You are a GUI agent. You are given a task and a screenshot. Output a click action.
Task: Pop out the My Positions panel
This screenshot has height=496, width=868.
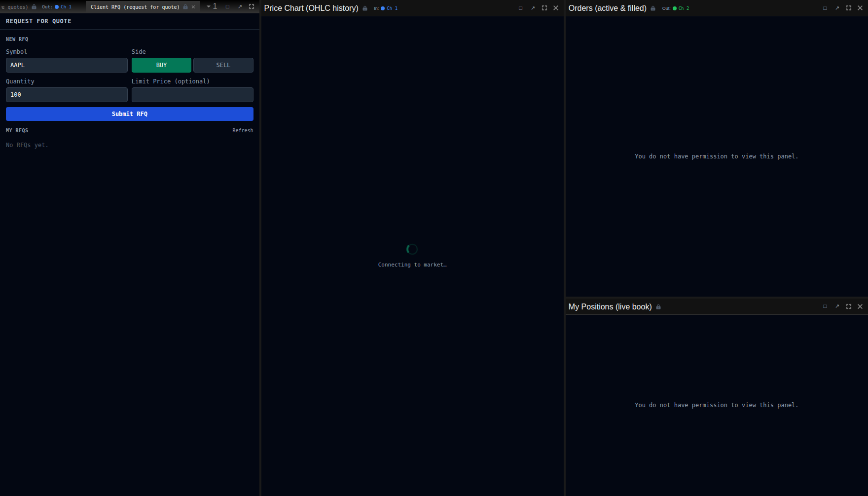click(837, 306)
